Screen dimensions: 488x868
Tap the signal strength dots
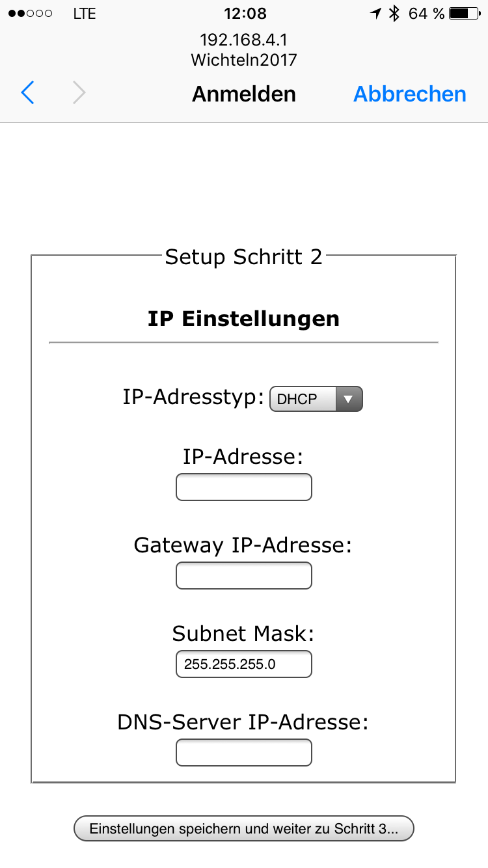(x=30, y=13)
